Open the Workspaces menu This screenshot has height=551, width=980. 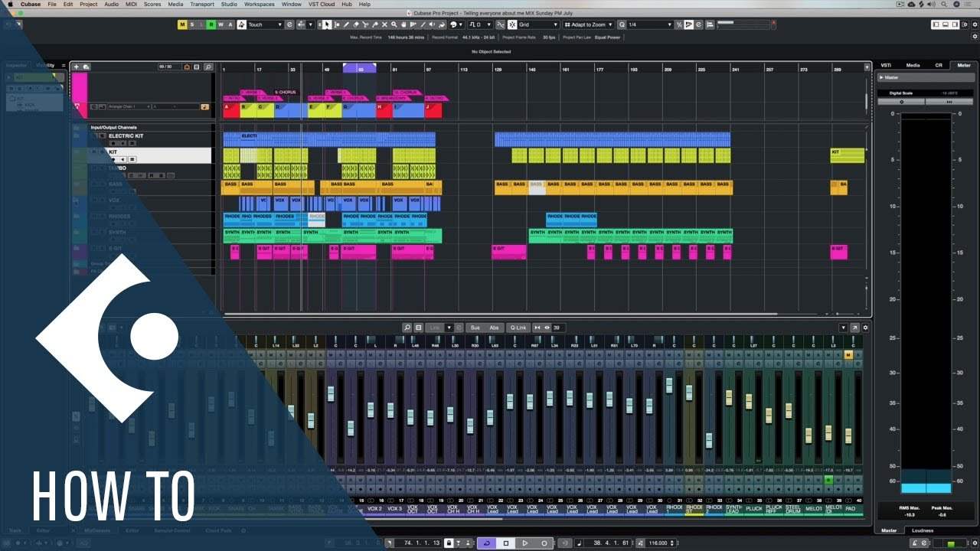(x=259, y=4)
